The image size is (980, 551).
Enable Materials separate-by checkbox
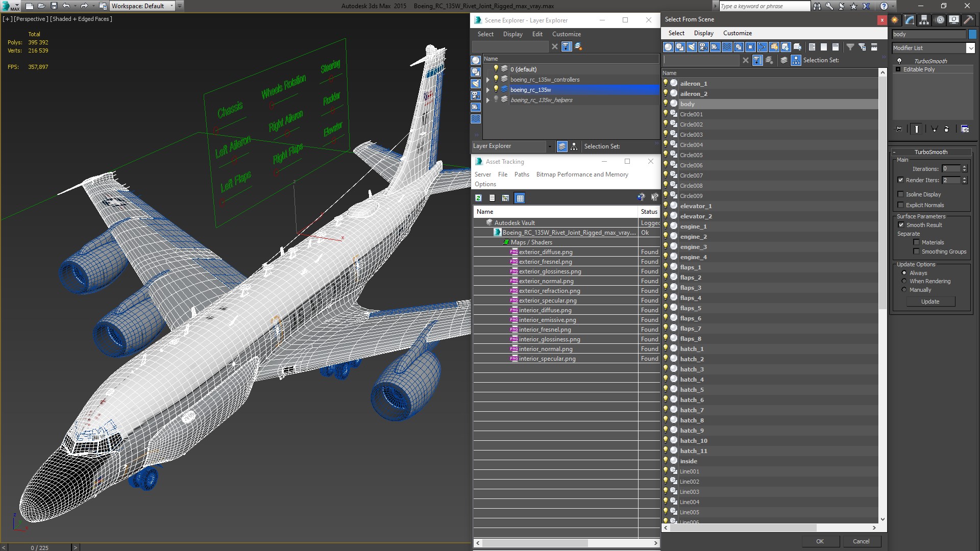coord(916,242)
